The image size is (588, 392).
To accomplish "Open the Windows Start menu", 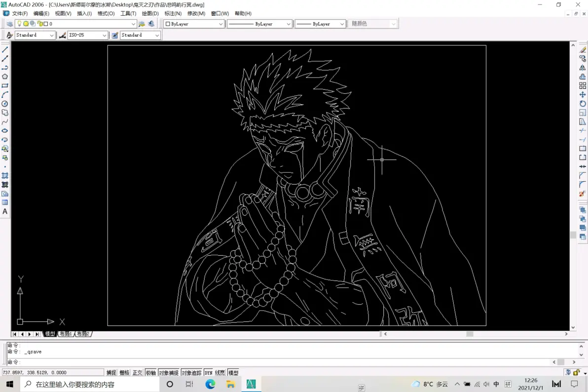I will click(x=10, y=384).
